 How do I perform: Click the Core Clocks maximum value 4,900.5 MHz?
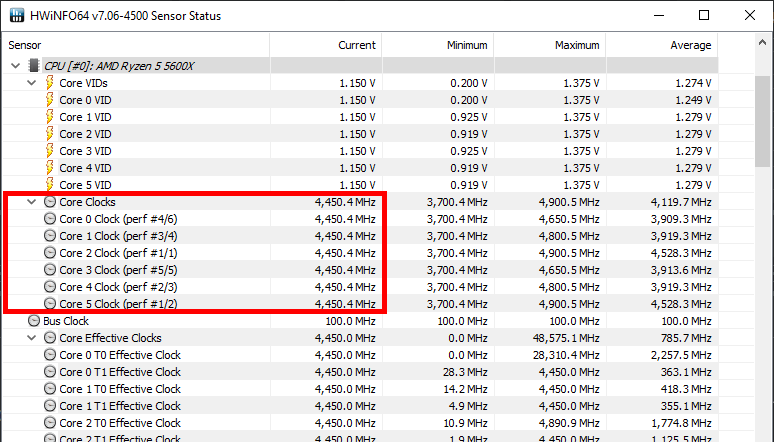click(x=569, y=202)
